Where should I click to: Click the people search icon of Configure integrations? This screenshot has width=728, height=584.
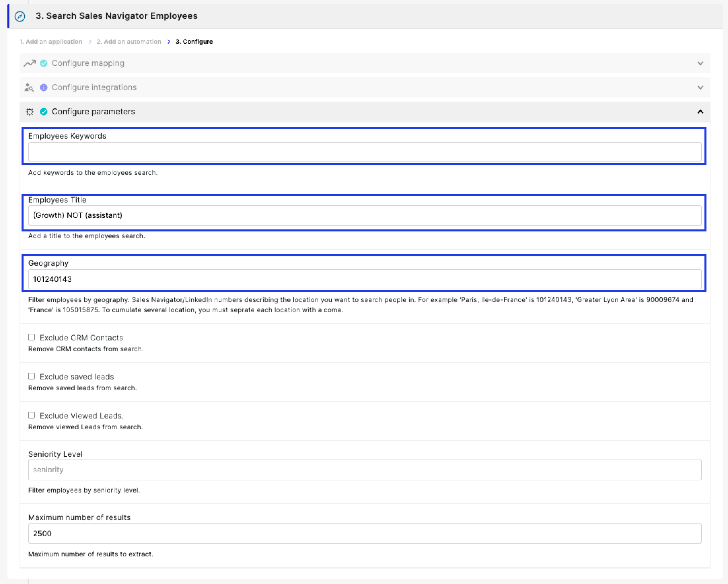[29, 87]
